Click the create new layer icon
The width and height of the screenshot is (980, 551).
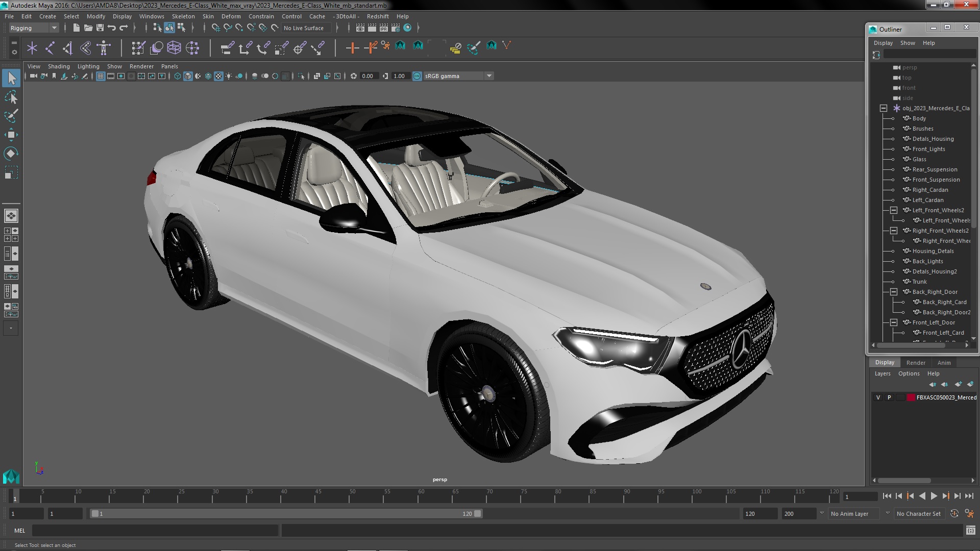(958, 384)
